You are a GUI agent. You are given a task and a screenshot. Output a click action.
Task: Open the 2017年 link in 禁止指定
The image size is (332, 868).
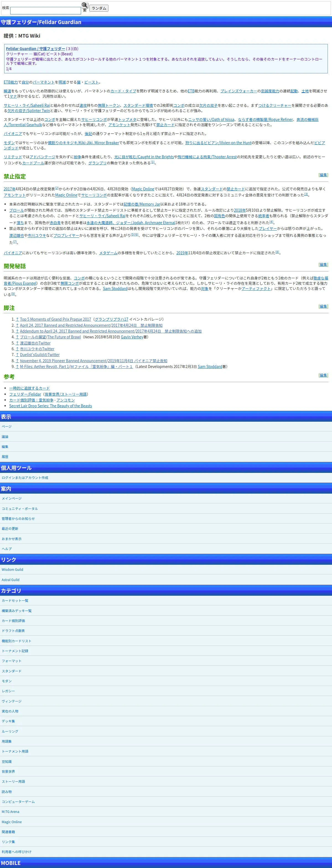point(9,189)
